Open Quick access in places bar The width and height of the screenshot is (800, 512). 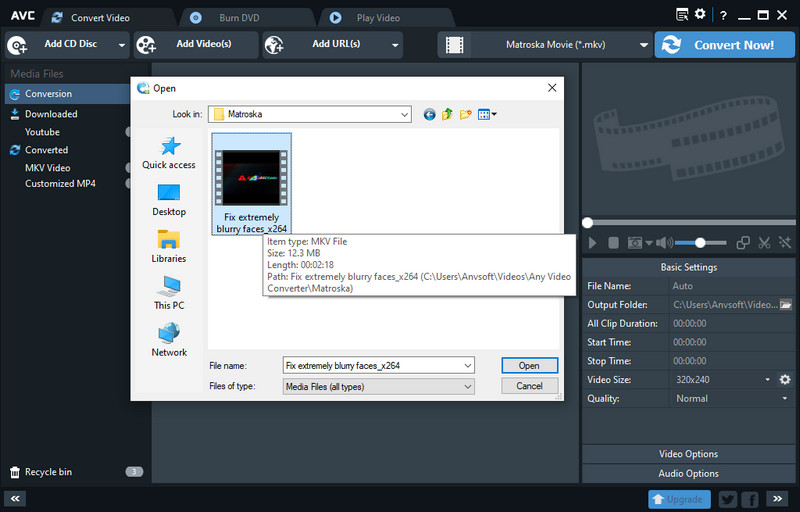coord(169,153)
